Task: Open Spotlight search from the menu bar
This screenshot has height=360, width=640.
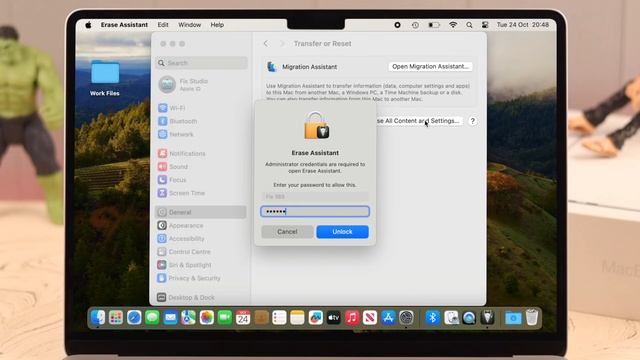Action: (469, 25)
